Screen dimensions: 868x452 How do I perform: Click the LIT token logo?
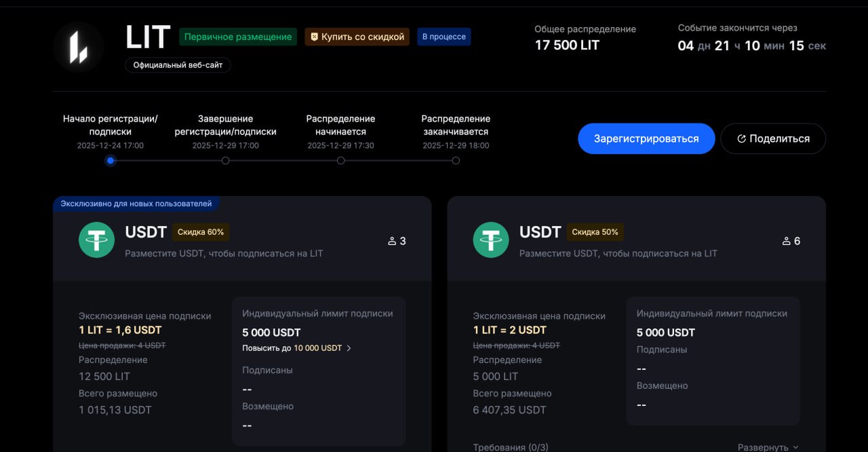click(x=79, y=48)
